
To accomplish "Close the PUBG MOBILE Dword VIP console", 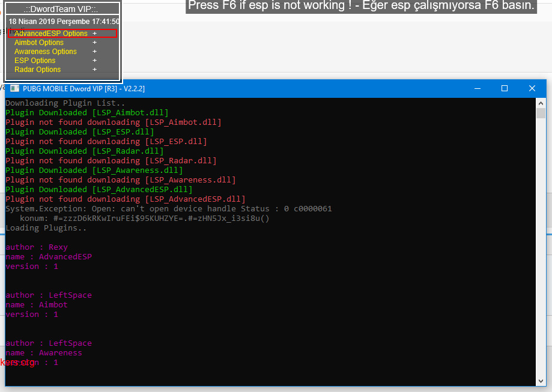I will pyautogui.click(x=532, y=88).
